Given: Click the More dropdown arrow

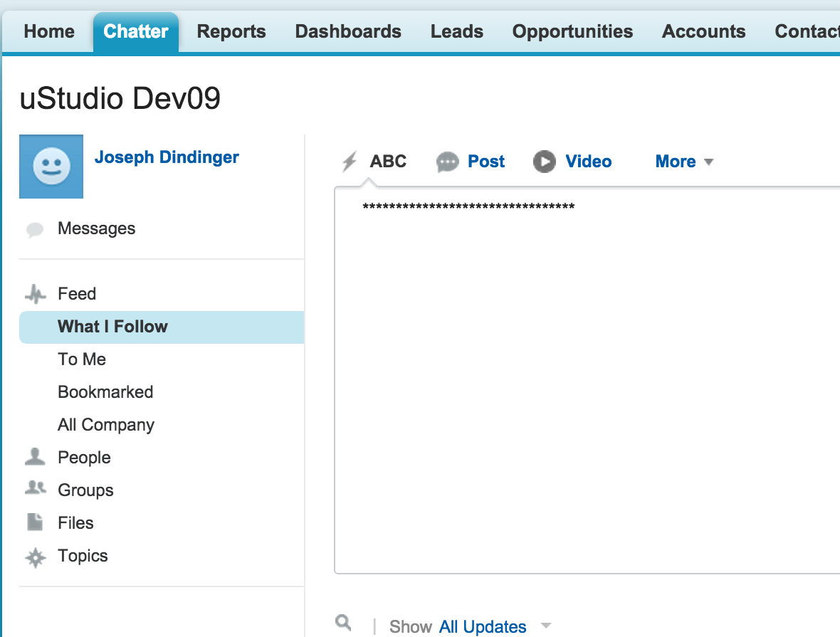Looking at the screenshot, I should pyautogui.click(x=709, y=162).
